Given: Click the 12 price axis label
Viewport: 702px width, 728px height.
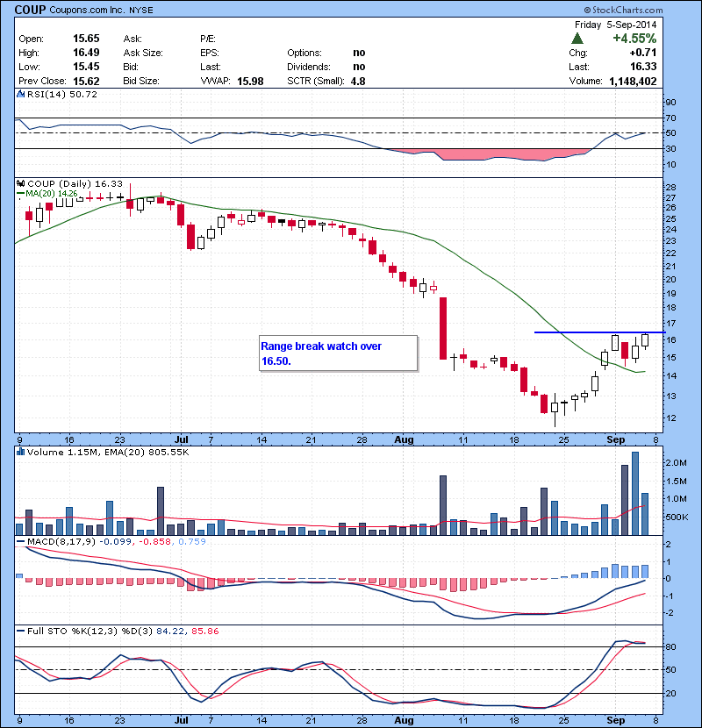Looking at the screenshot, I should (670, 418).
